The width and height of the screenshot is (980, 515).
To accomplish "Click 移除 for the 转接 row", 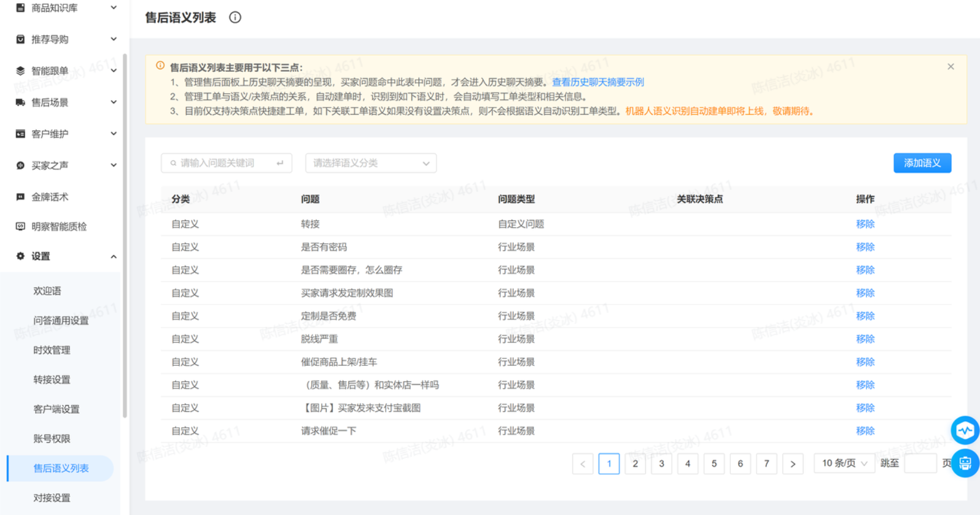I will 865,224.
